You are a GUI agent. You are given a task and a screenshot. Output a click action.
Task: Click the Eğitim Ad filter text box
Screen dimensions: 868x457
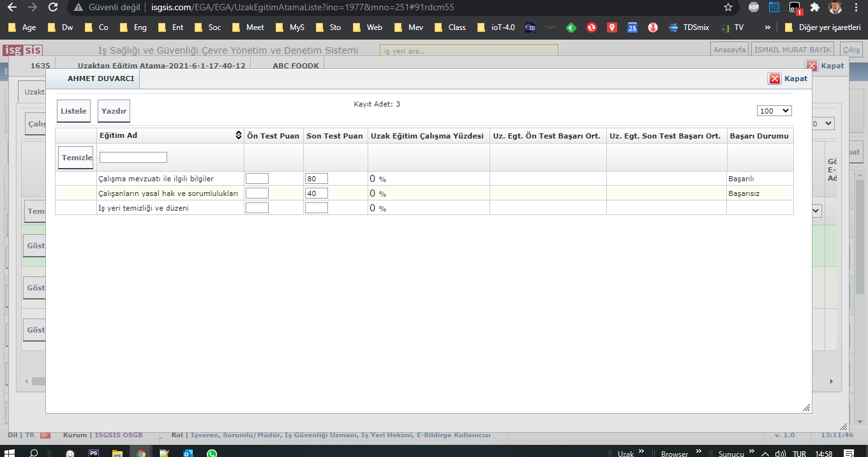coord(133,157)
